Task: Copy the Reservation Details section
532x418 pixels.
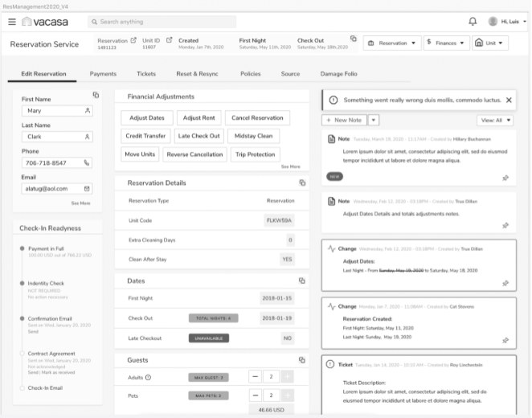Action: (302, 183)
